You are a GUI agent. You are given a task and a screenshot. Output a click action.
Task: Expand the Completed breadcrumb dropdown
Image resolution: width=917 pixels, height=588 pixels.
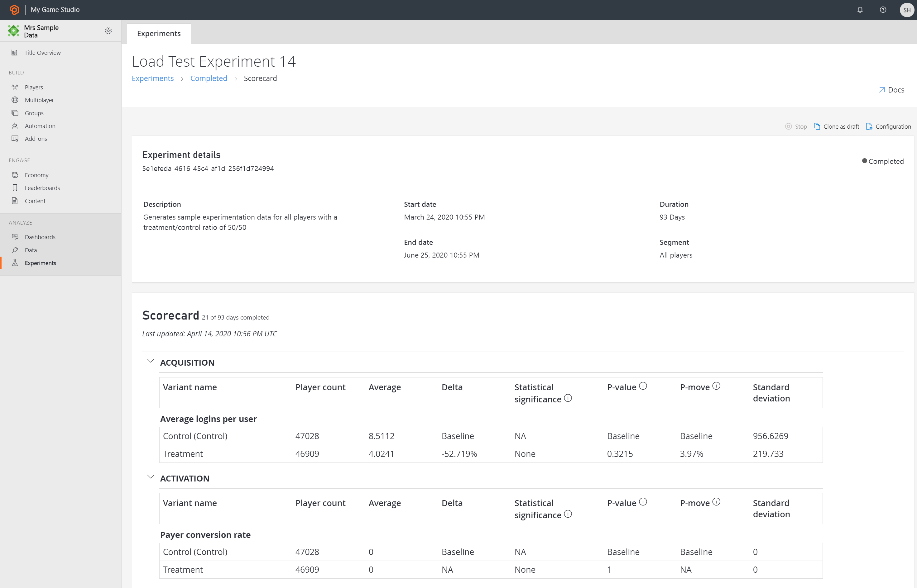208,78
